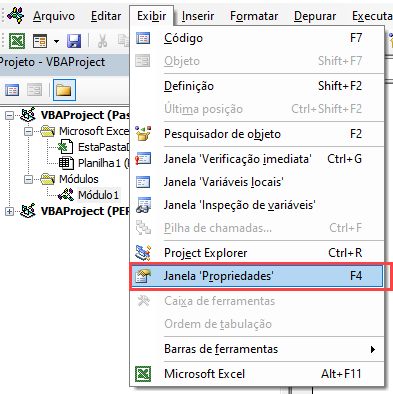
Task: Toggle Folders button in Project panel
Action: (64, 90)
